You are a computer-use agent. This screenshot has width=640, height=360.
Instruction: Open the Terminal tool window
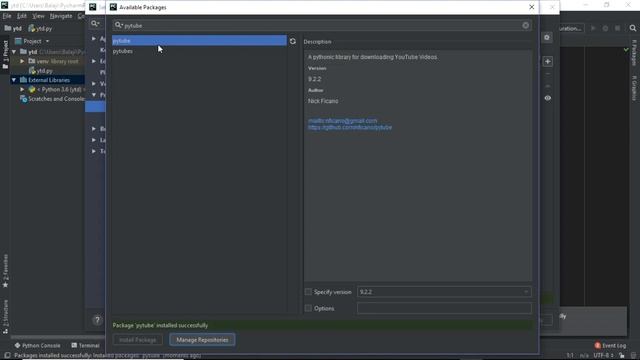[x=85, y=345]
